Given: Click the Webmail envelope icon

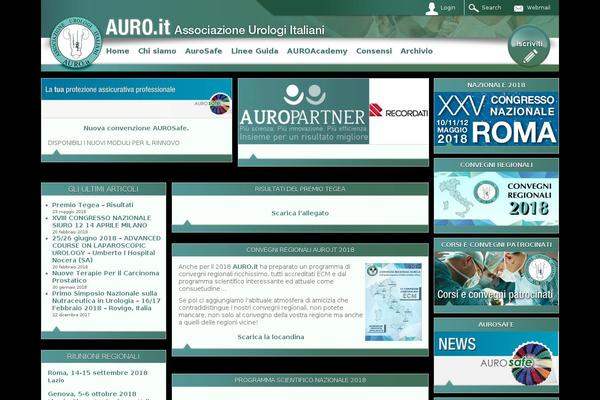Looking at the screenshot, I should [x=518, y=8].
